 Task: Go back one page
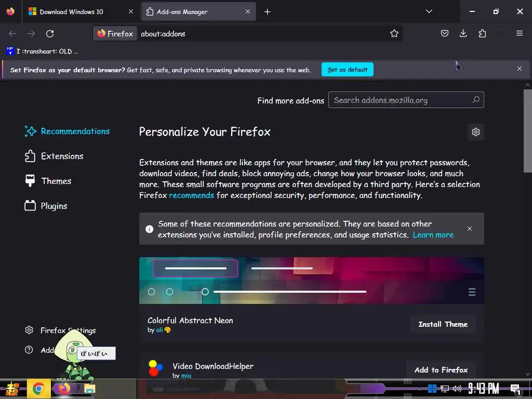pyautogui.click(x=12, y=34)
